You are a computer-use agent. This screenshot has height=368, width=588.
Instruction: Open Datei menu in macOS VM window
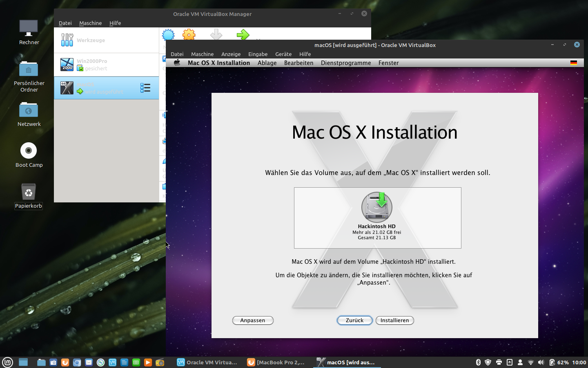pos(177,54)
